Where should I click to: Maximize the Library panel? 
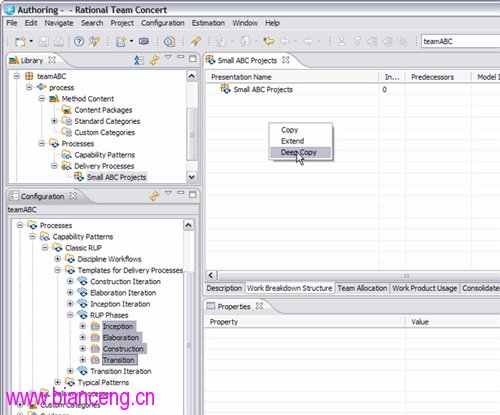[192, 59]
